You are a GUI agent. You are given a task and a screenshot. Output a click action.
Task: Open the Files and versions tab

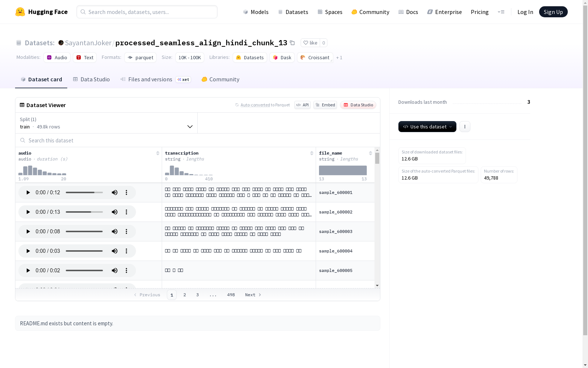point(155,79)
